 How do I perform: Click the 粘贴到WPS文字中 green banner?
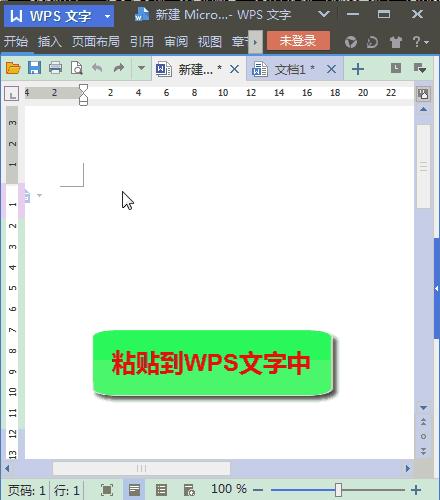tap(213, 363)
